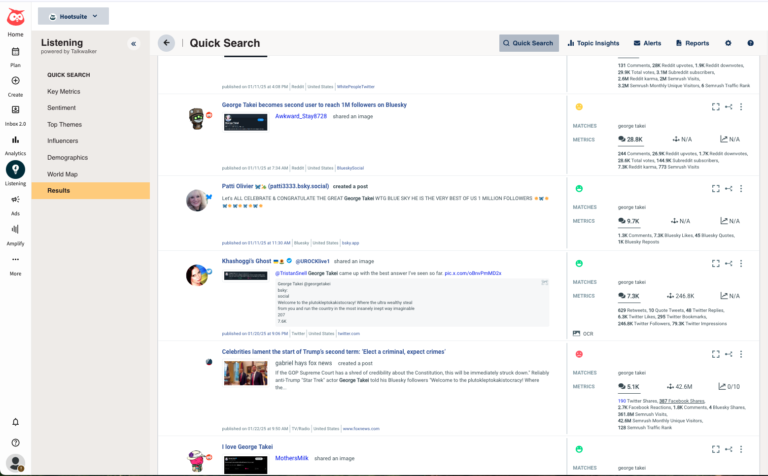Image resolution: width=768 pixels, height=476 pixels.
Task: Click the Awkward_Stay8728 post image thumbnail
Action: [x=246, y=122]
